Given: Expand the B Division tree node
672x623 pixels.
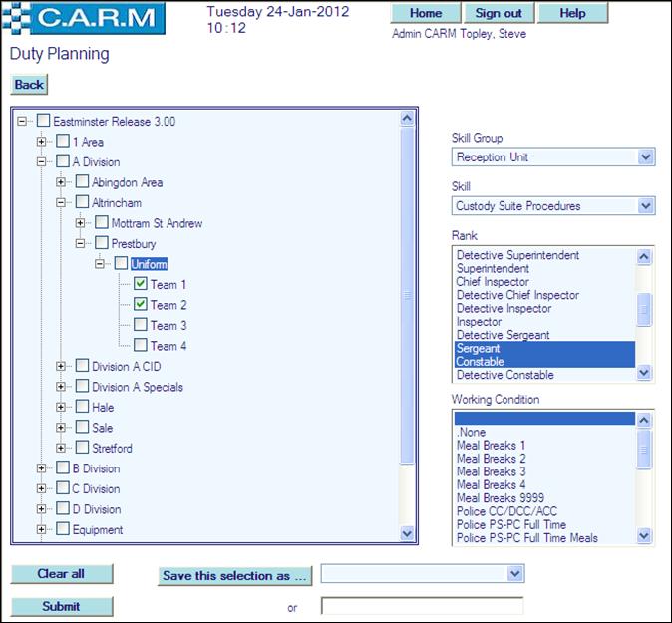Looking at the screenshot, I should [x=42, y=468].
